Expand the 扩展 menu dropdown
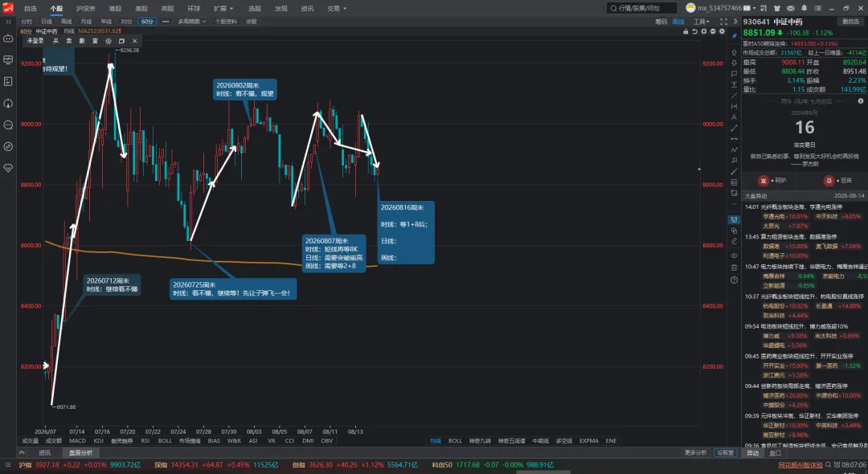Image resolution: width=868 pixels, height=474 pixels. 223,8
